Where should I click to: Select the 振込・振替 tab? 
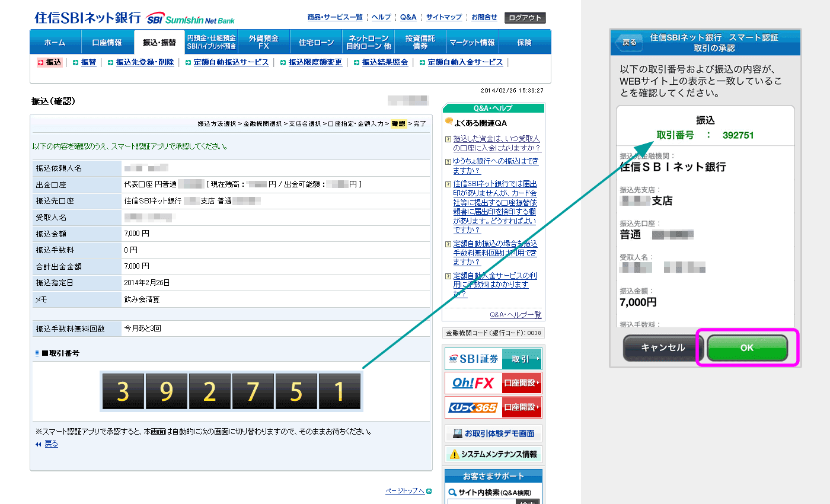point(159,43)
